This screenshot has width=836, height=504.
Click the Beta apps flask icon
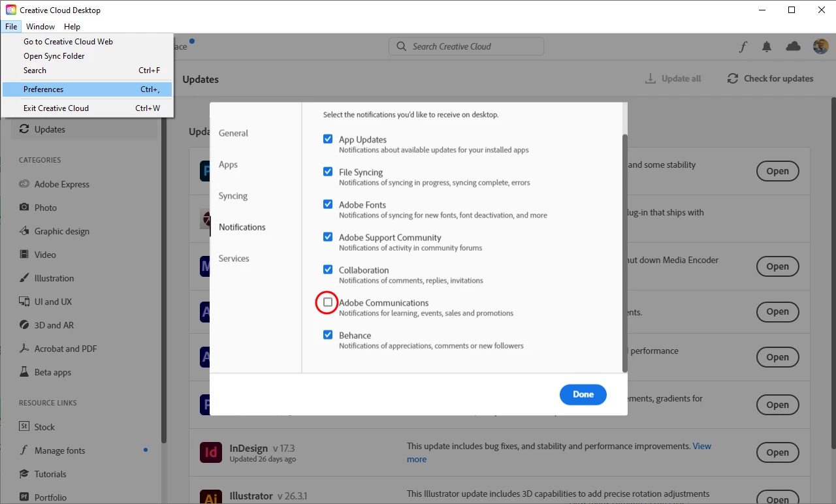(x=24, y=372)
